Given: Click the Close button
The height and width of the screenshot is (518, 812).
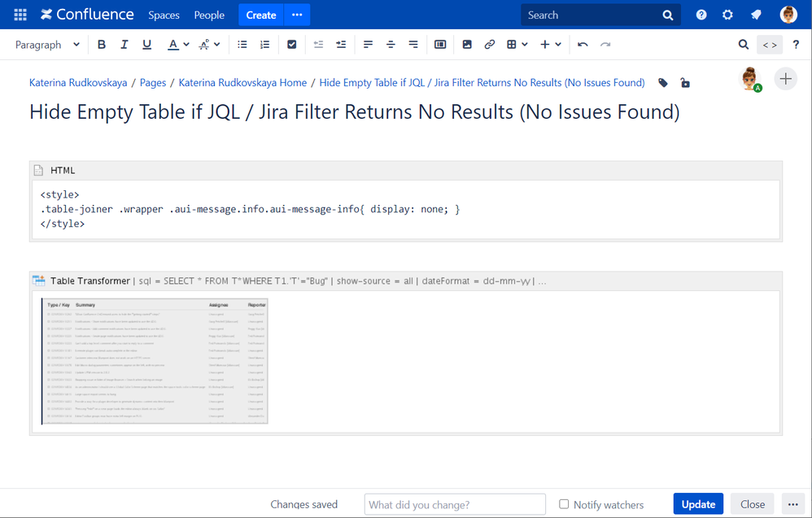Looking at the screenshot, I should pyautogui.click(x=753, y=504).
